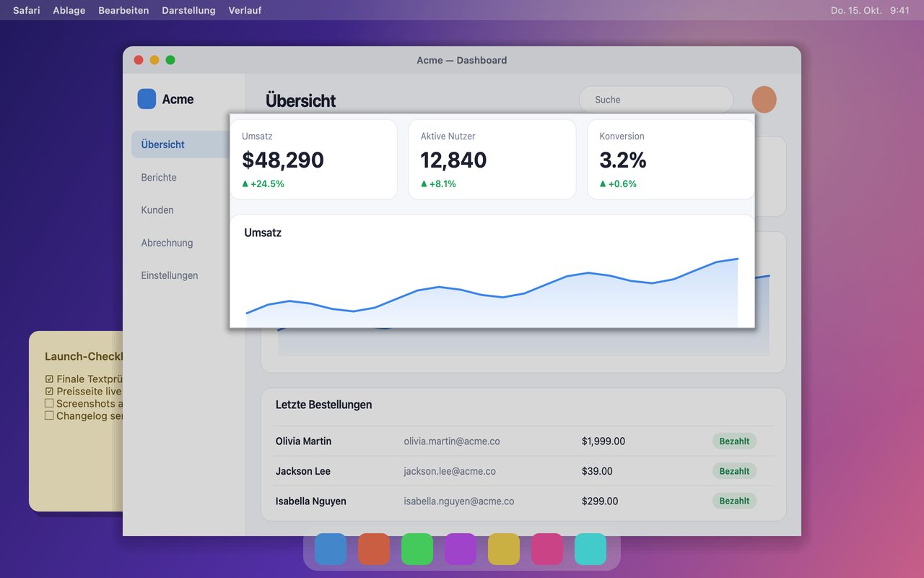Uncheck the Finale Textprüfung checkbox
The height and width of the screenshot is (578, 924).
click(49, 379)
